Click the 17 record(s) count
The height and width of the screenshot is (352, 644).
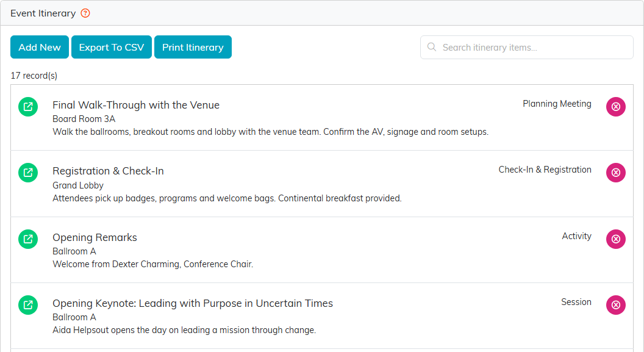coord(34,76)
